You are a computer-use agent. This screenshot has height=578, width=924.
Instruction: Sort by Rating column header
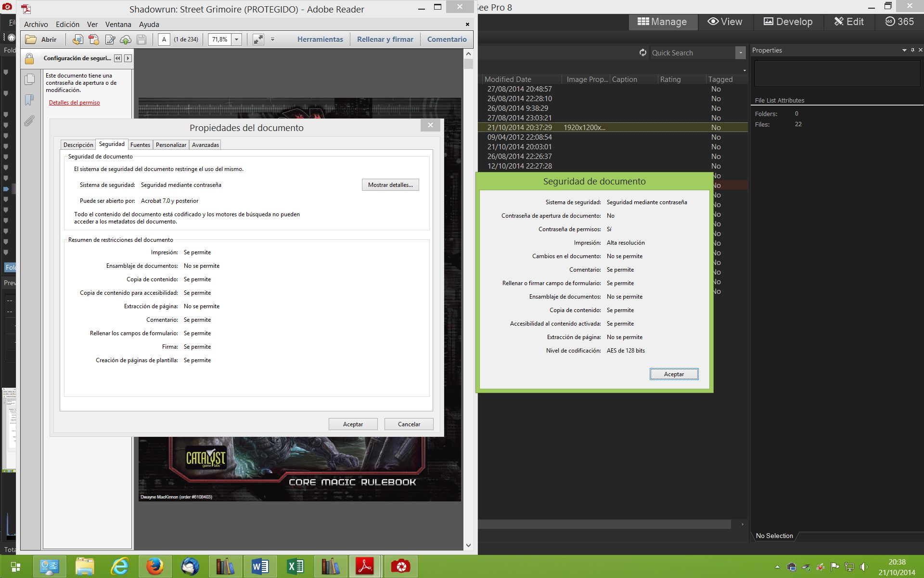pyautogui.click(x=681, y=79)
